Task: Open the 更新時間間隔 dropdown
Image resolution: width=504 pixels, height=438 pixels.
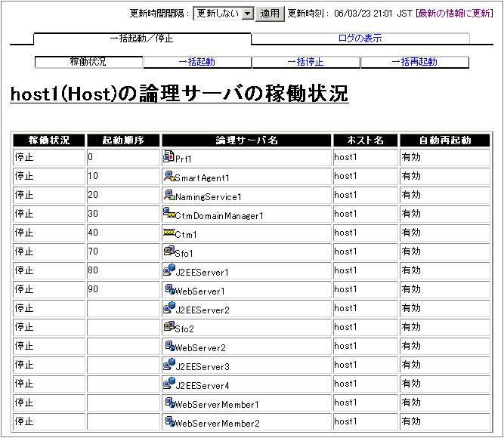Action: 224,14
